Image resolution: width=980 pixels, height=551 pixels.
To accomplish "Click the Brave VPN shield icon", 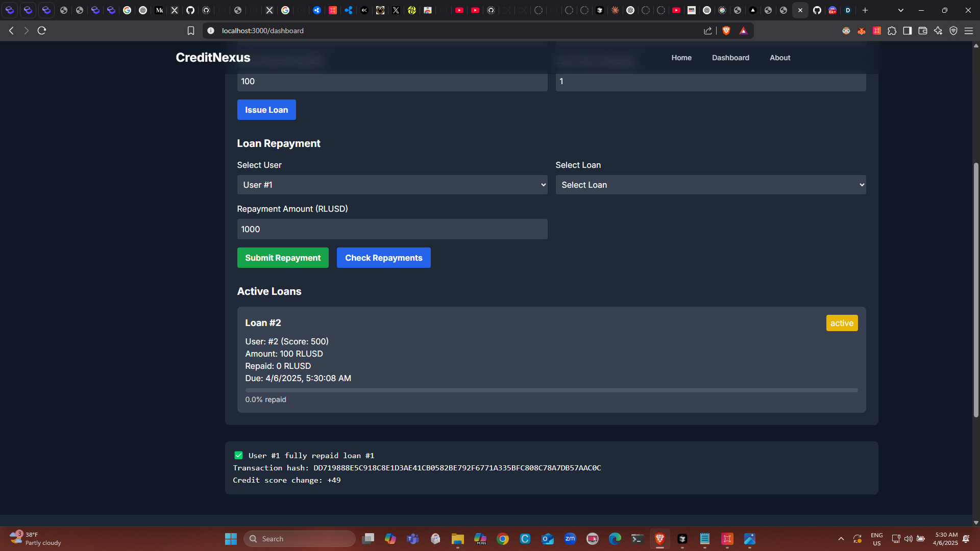I will click(953, 31).
